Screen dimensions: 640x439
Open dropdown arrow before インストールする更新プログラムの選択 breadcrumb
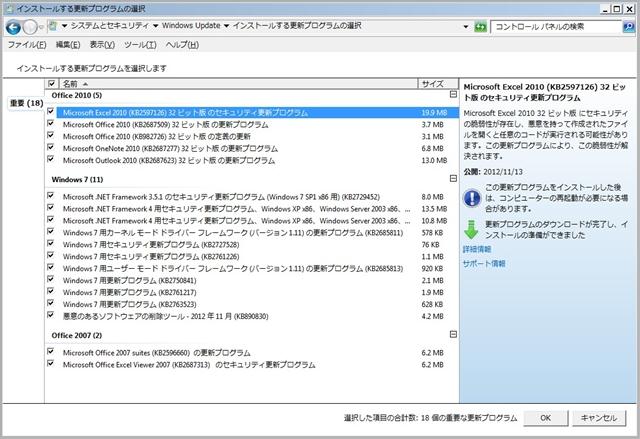tap(227, 26)
